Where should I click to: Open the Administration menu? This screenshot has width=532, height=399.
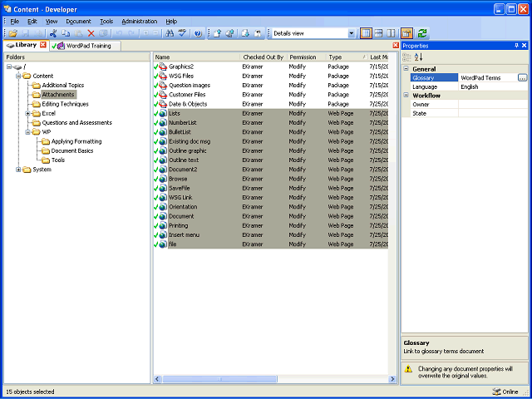tap(140, 22)
